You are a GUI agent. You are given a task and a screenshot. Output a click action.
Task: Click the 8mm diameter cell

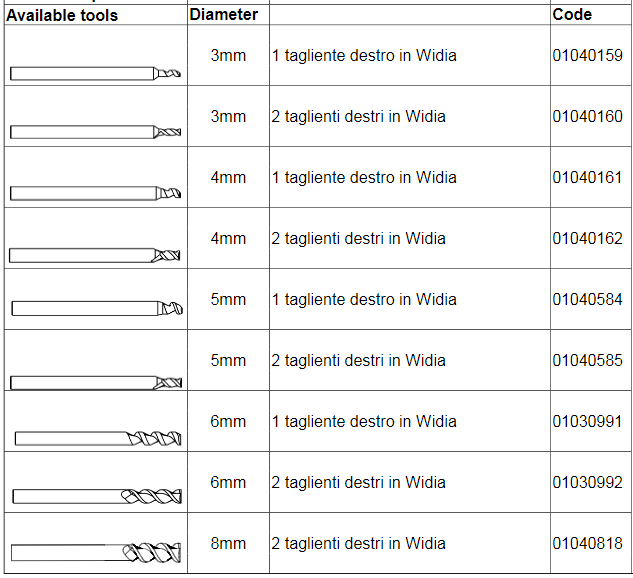(x=228, y=543)
